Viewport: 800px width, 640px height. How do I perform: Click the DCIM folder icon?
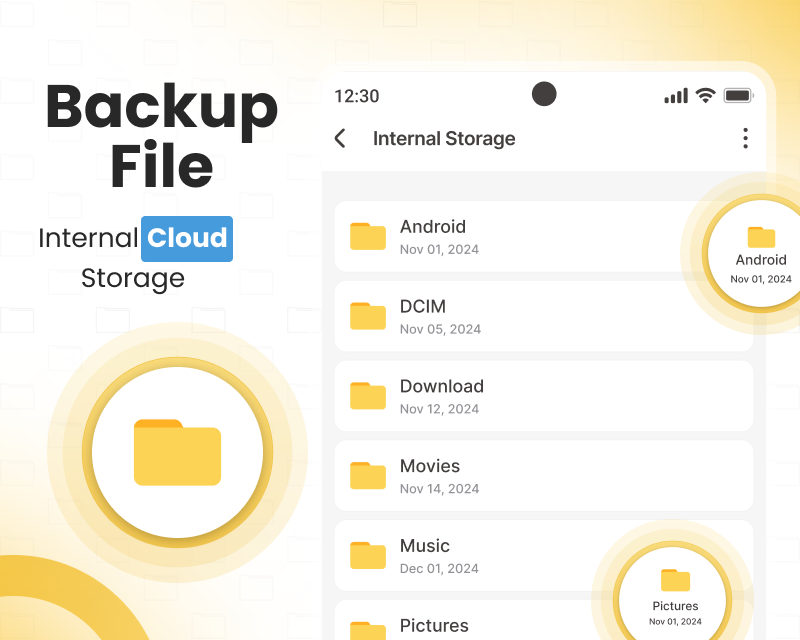(x=367, y=316)
